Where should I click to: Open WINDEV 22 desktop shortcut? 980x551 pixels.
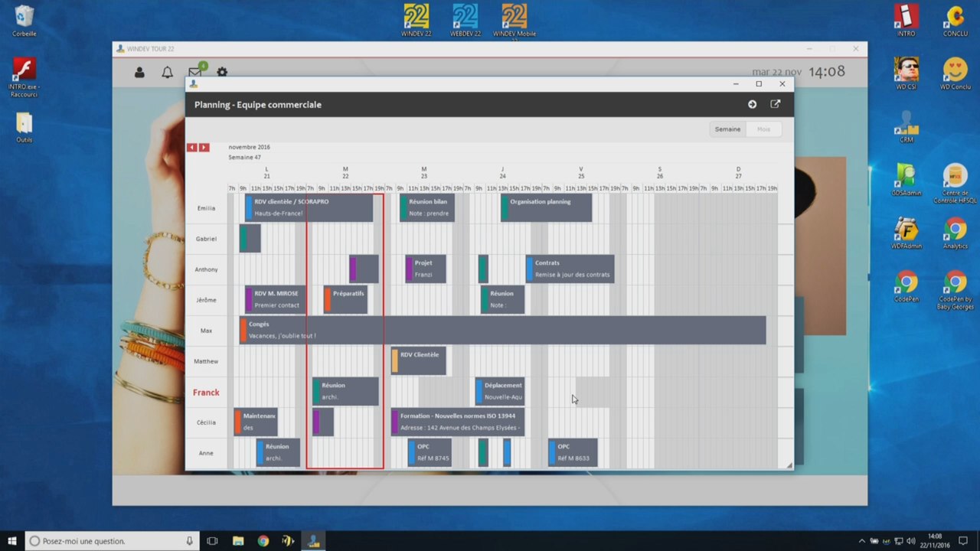click(x=416, y=21)
